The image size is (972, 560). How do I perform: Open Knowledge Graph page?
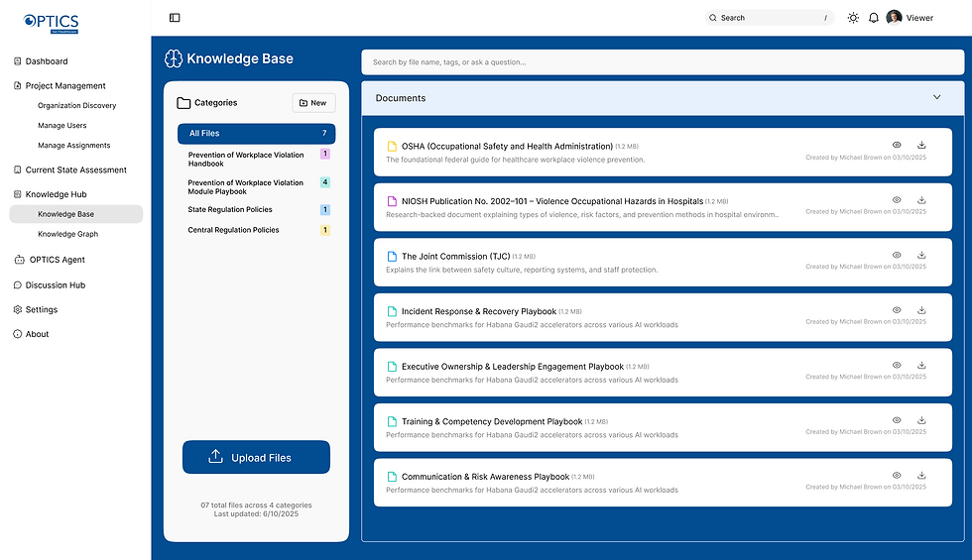(67, 234)
